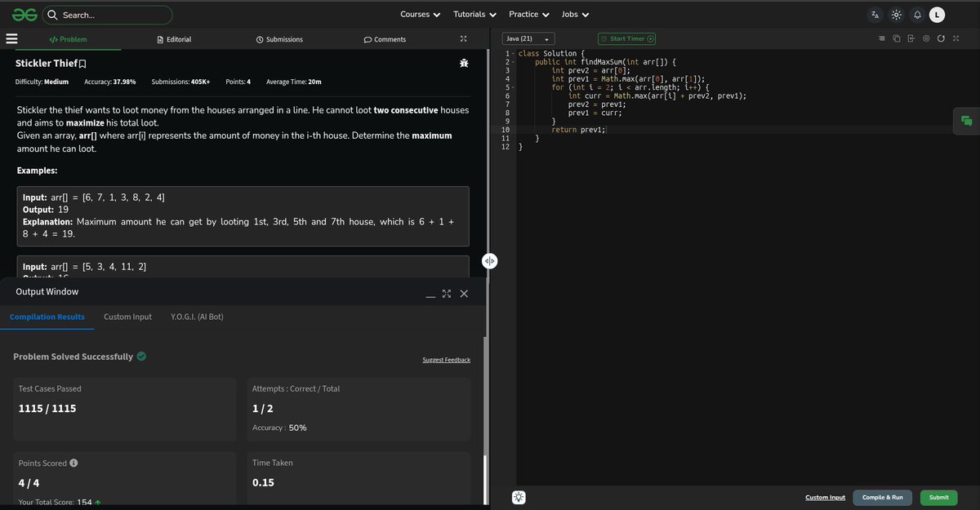Switch to the Problem tab
The image size is (980, 510).
[68, 39]
